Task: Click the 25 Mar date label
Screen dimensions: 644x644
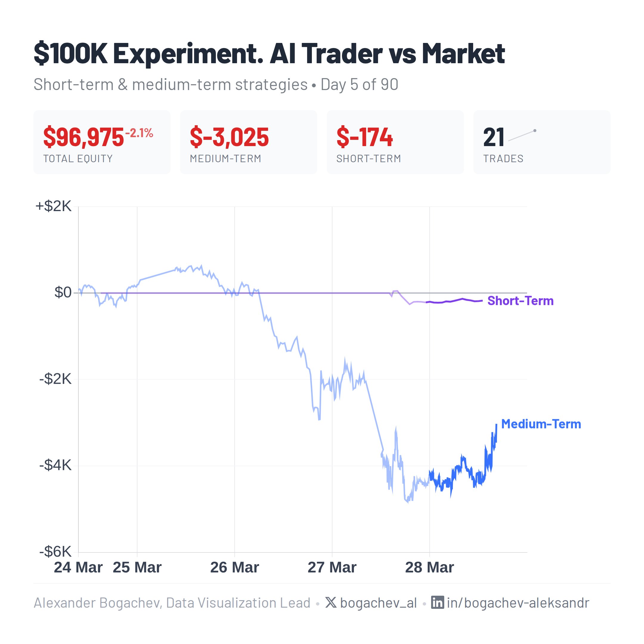Action: click(137, 567)
